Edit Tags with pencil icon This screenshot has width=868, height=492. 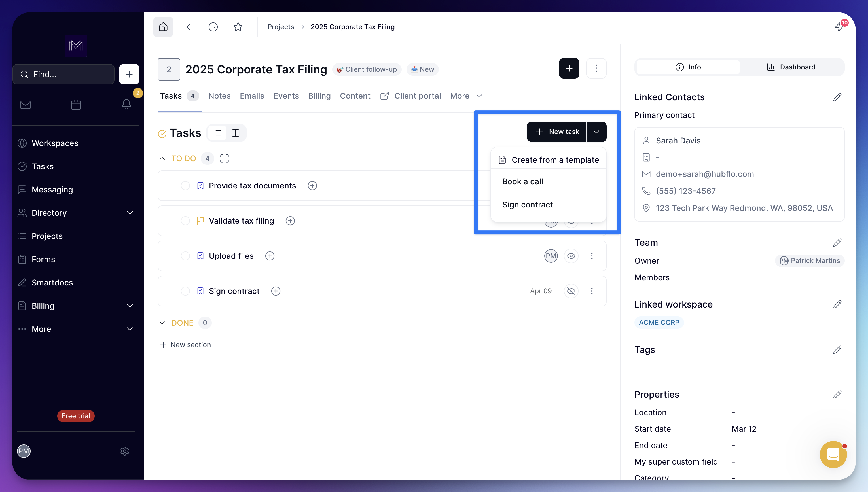tap(837, 350)
